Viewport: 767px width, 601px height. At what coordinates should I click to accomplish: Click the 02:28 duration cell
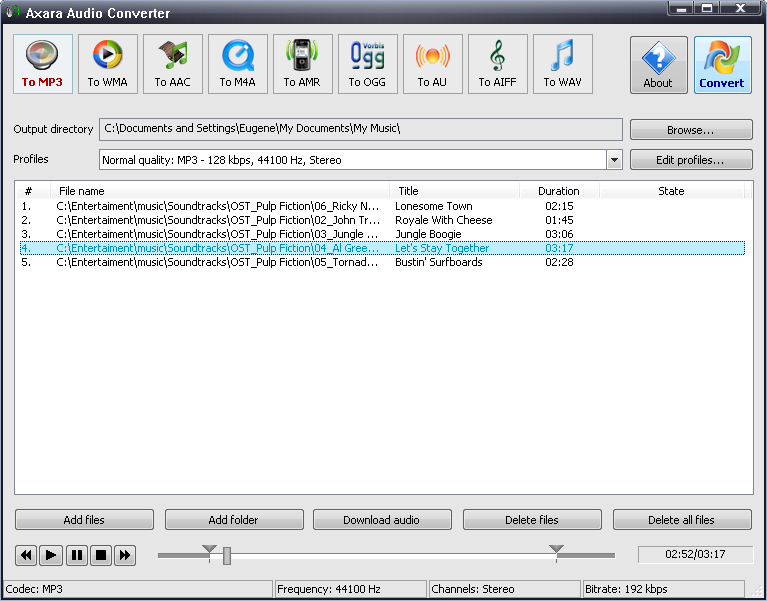[x=559, y=263]
